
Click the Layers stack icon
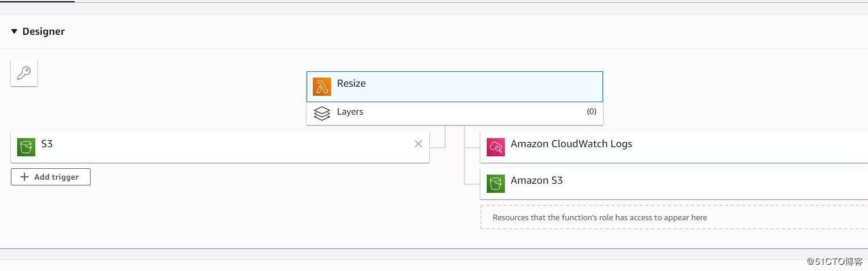click(x=322, y=113)
